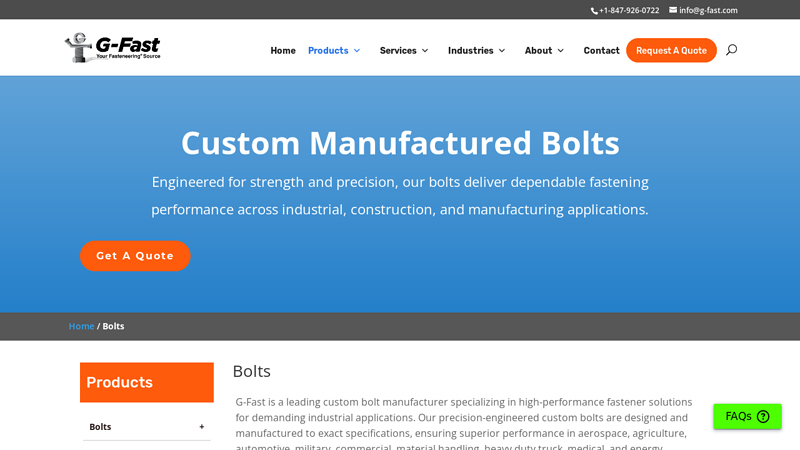Click the FAQs question mark icon
This screenshot has width=800, height=450.
763,416
